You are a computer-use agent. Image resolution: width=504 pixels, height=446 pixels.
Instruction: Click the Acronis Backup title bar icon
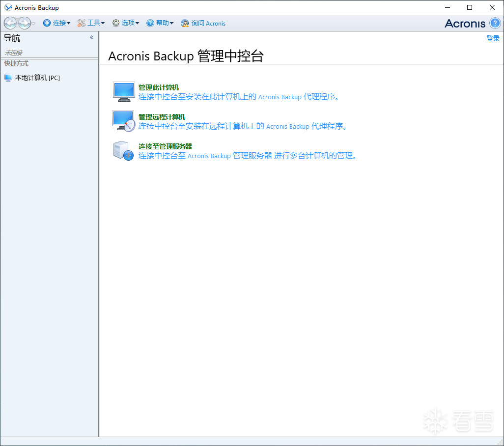pos(8,7)
